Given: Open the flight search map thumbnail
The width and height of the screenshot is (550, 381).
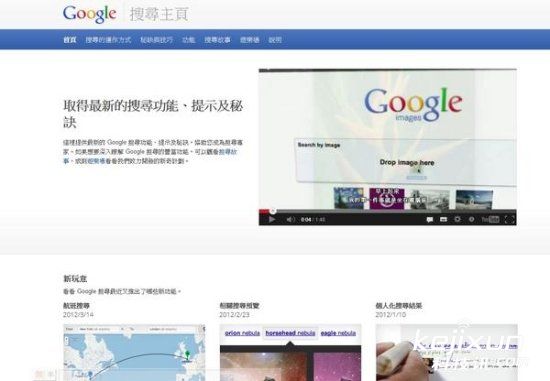Looking at the screenshot, I should coord(134,352).
